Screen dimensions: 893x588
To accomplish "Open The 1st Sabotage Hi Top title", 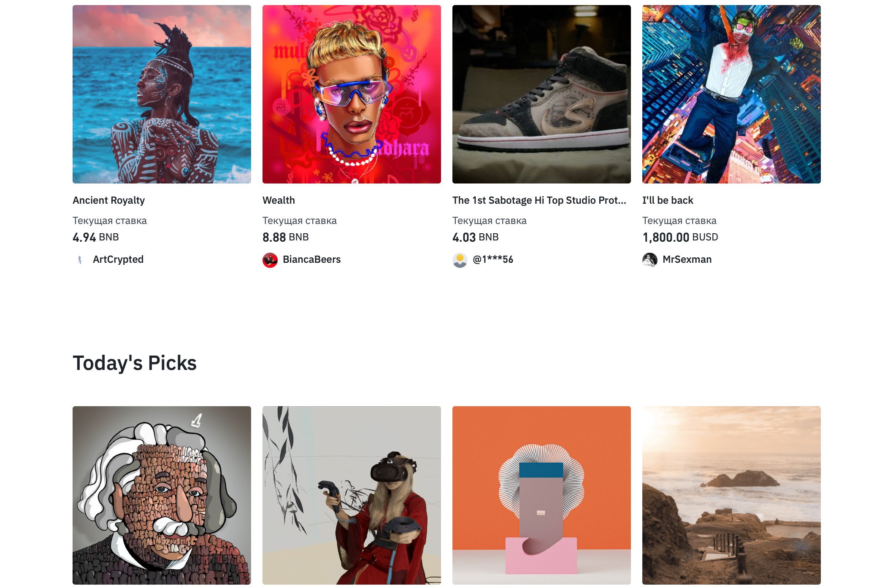I will pos(539,200).
